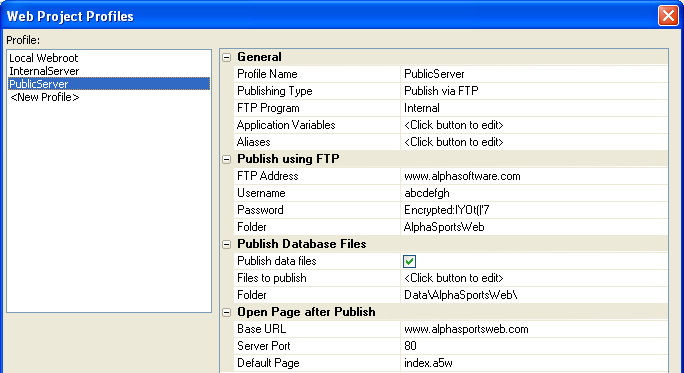This screenshot has height=373, width=684.
Task: Close the Web Project Profiles window
Action: (668, 16)
